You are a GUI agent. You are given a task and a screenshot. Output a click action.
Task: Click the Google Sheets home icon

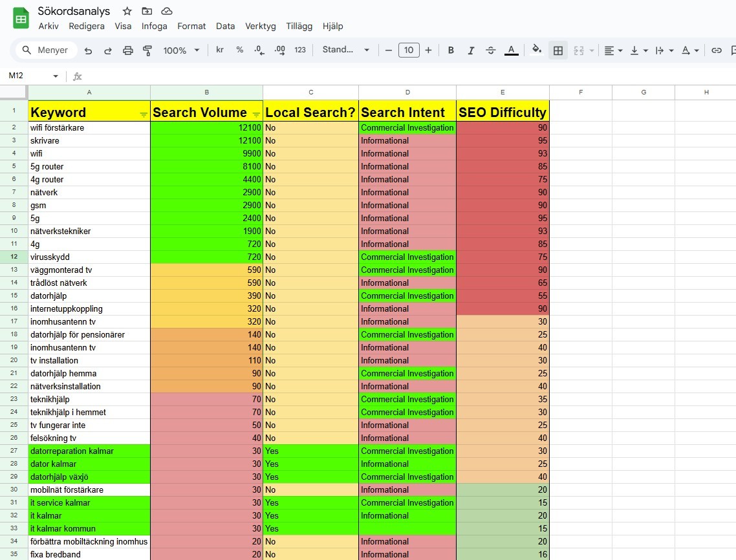pyautogui.click(x=21, y=18)
